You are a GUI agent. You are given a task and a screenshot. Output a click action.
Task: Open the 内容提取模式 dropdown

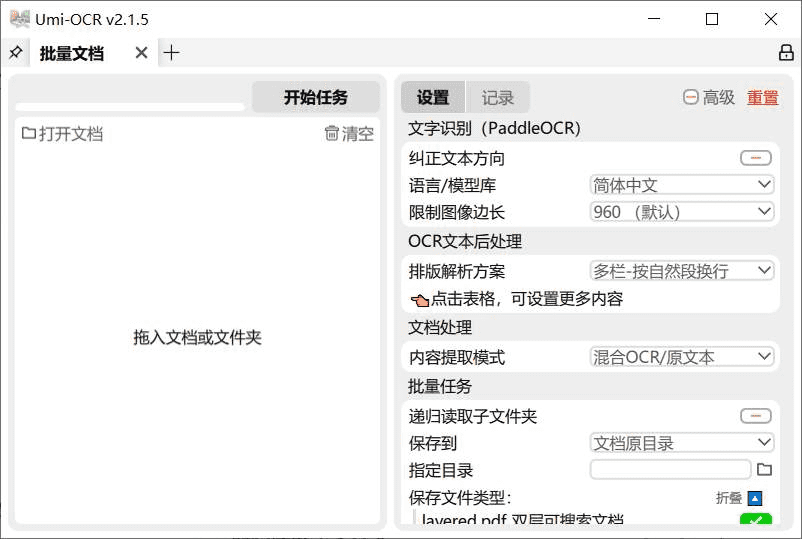coord(682,357)
